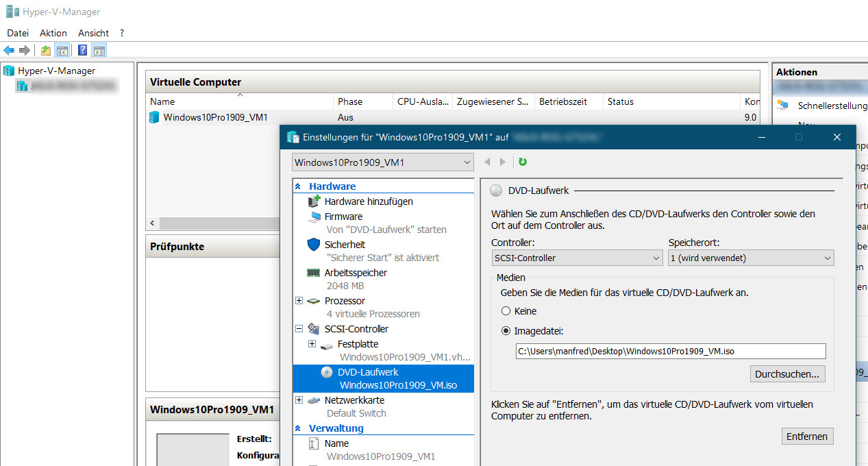Sort by Phase column header
868x466 pixels.
[x=362, y=101]
